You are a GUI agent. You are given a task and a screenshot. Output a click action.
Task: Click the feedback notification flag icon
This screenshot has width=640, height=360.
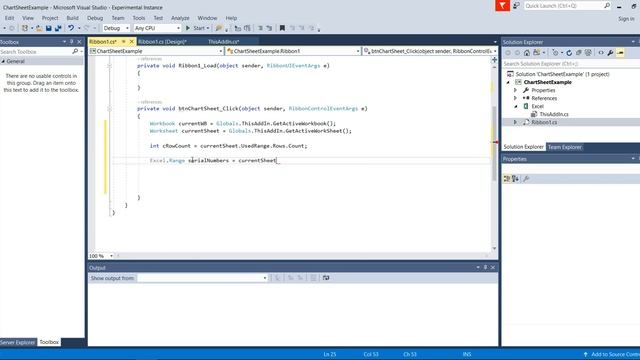[x=502, y=6]
